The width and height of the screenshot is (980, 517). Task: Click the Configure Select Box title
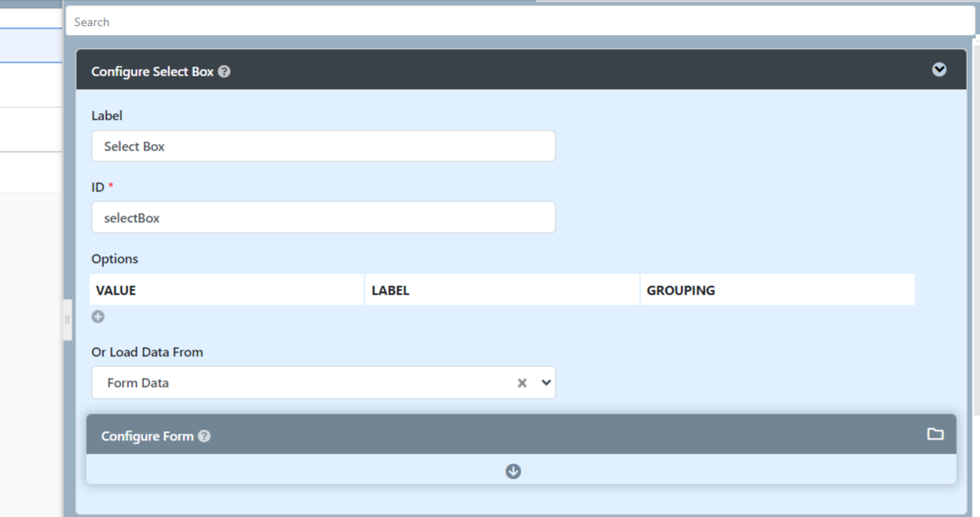[152, 72]
